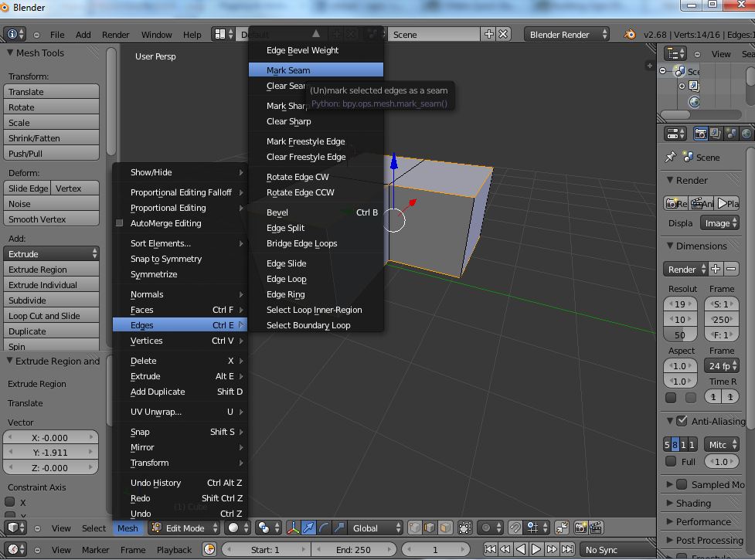
Task: Switch to edge select mode icon
Action: tap(430, 528)
